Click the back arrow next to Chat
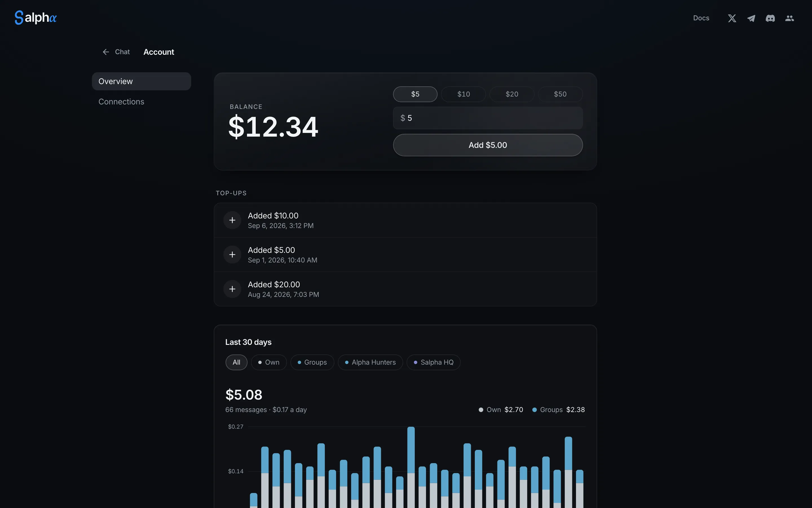The width and height of the screenshot is (812, 508). tap(106, 52)
